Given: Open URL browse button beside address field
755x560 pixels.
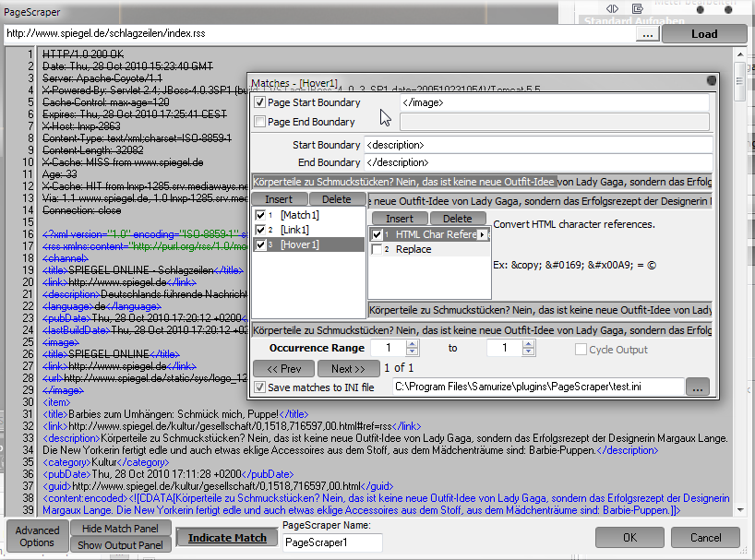Looking at the screenshot, I should click(648, 34).
